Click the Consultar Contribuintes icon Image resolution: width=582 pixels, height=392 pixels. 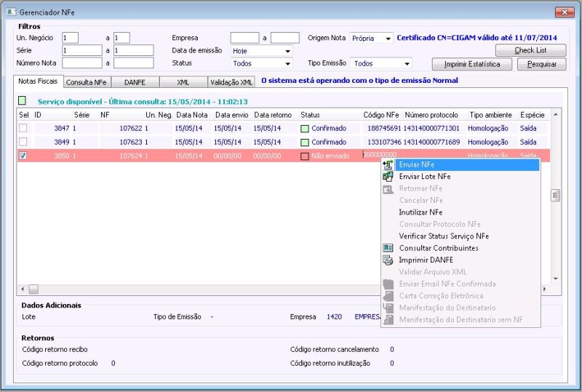(x=388, y=248)
